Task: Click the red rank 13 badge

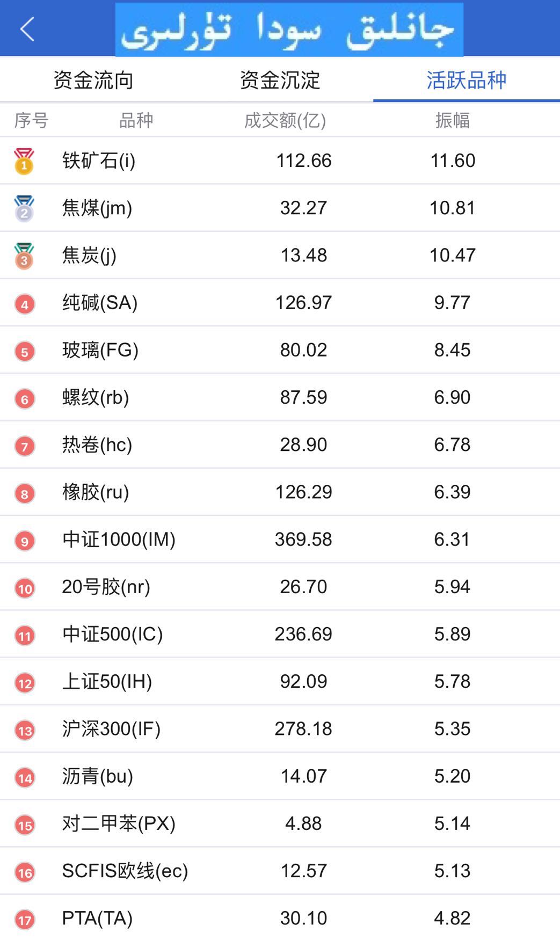Action: 25,730
